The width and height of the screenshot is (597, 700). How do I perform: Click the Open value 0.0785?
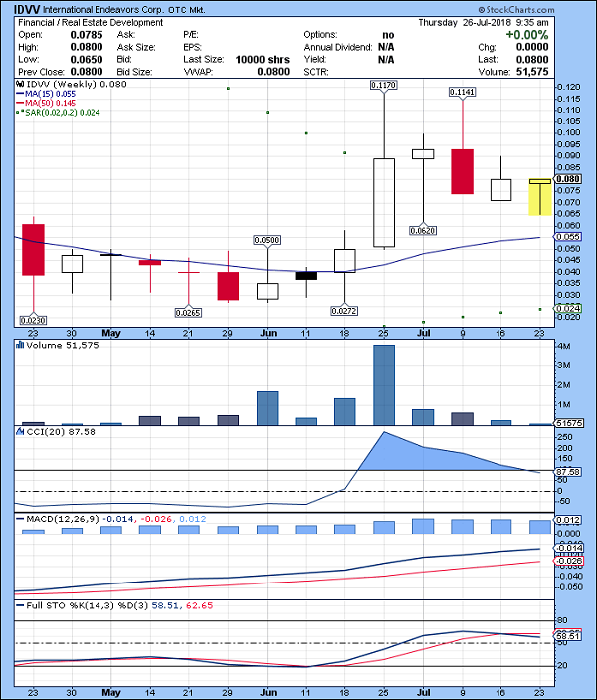coord(87,35)
